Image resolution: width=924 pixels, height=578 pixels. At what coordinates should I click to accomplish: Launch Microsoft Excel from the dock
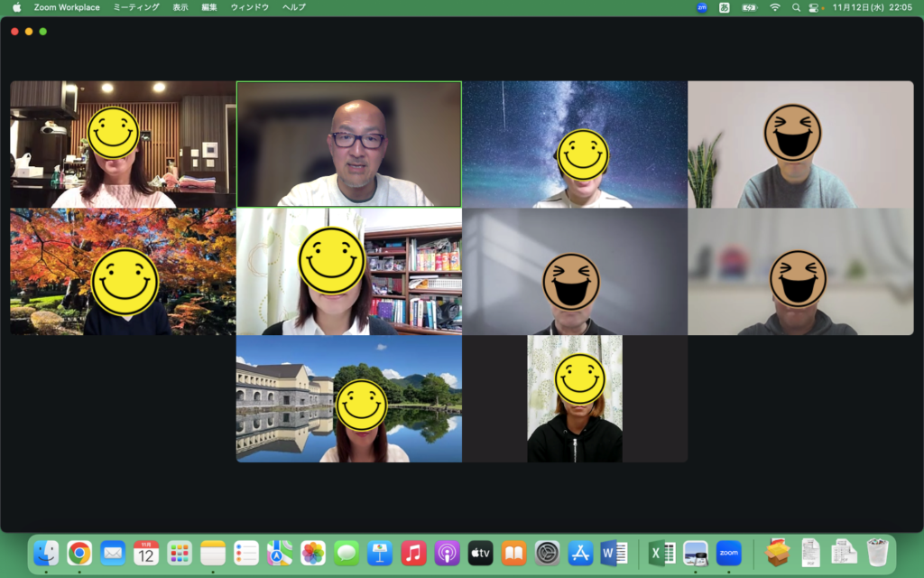(x=662, y=553)
